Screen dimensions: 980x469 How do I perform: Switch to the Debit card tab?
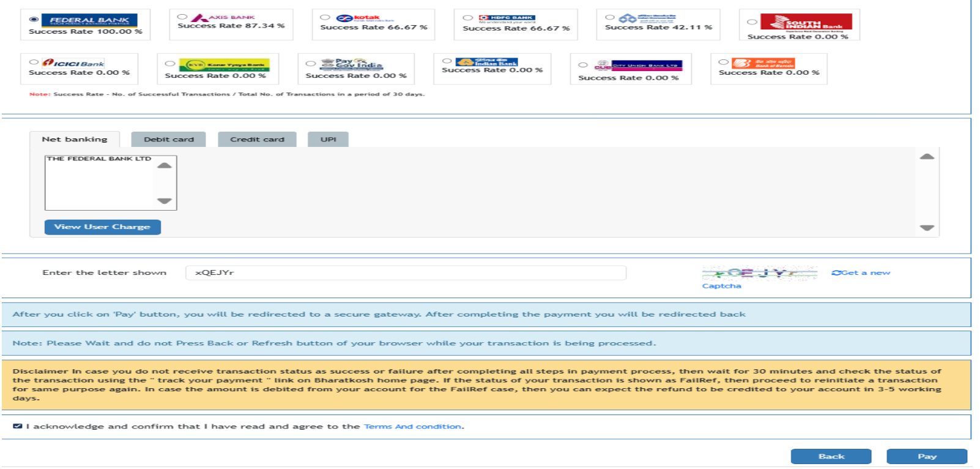169,140
